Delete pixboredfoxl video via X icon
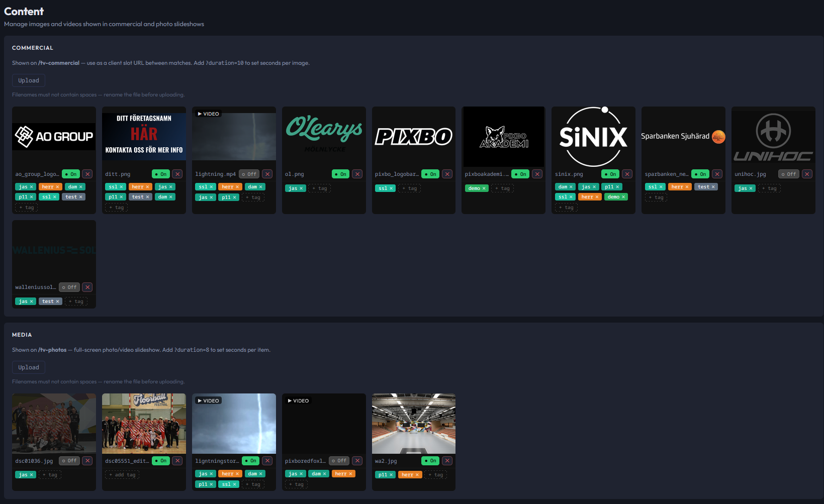This screenshot has height=504, width=824. (357, 460)
